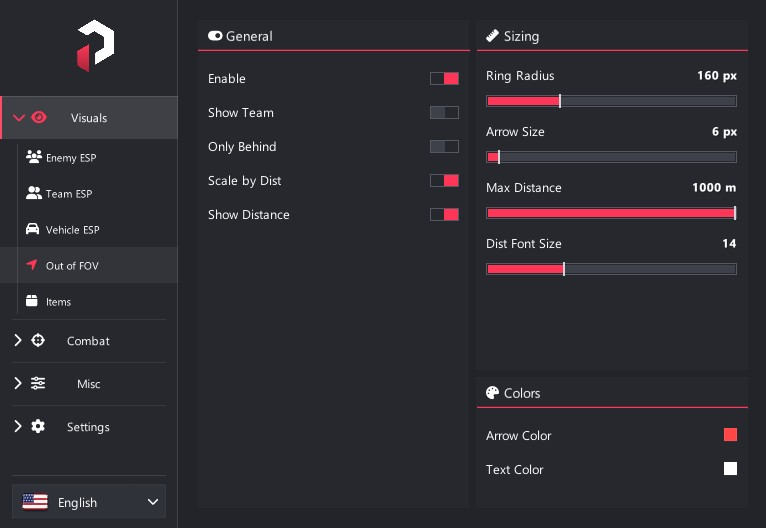
Task: Click the Vehicle ESP car icon
Action: click(x=32, y=229)
